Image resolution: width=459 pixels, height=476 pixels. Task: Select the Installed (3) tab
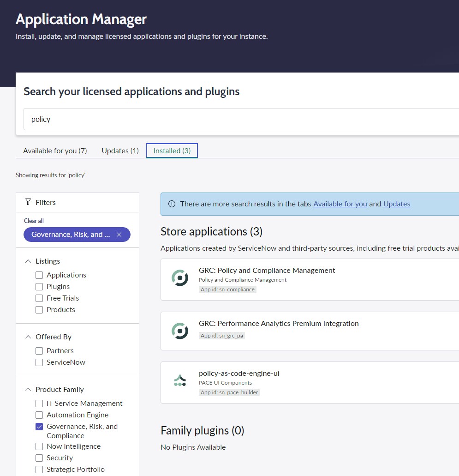coord(172,151)
